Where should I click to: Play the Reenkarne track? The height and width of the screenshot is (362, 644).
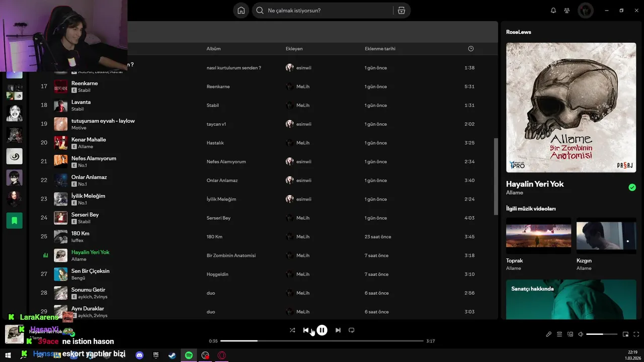85,83
